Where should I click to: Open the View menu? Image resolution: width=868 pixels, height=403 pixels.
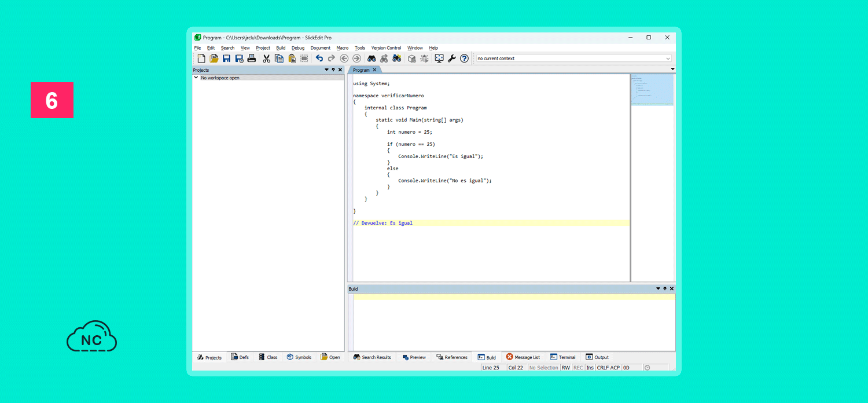tap(245, 48)
